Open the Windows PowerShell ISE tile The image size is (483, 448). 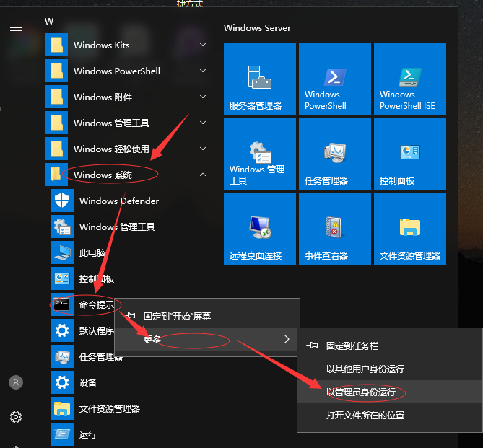[x=410, y=79]
